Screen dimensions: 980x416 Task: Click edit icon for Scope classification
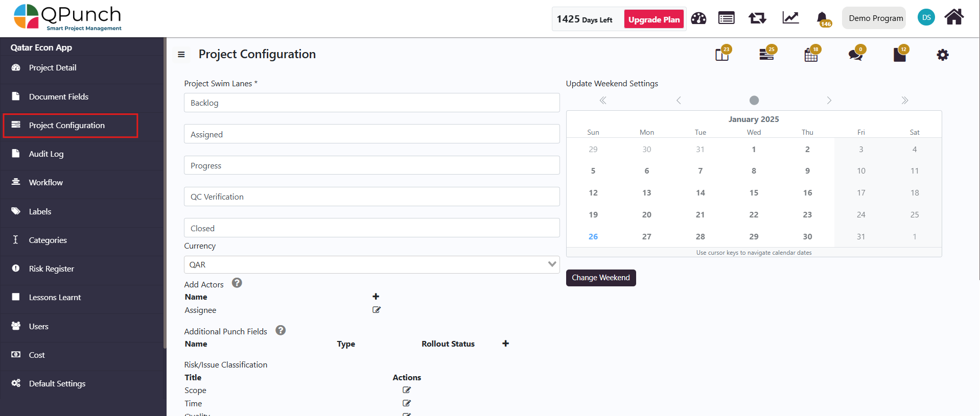pos(407,390)
